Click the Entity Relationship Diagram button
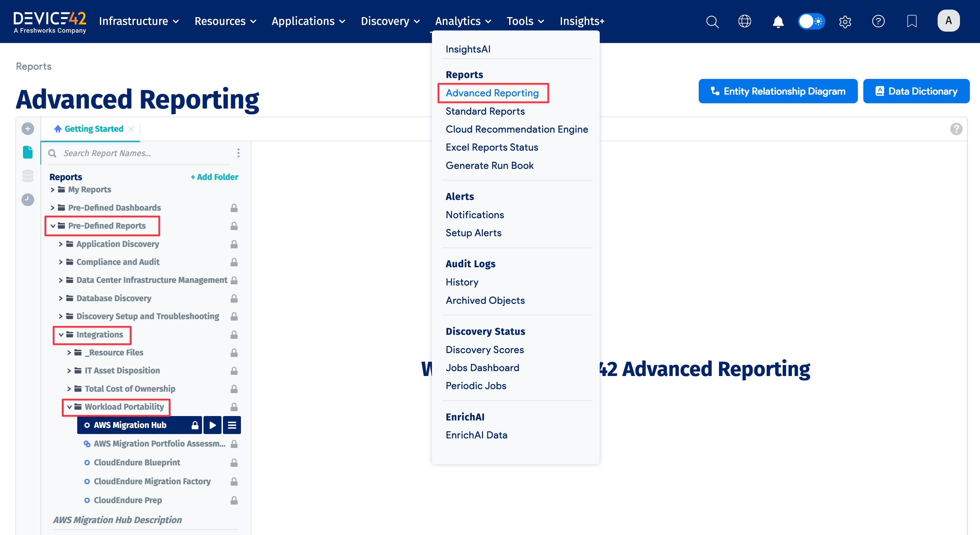Viewport: 980px width, 535px height. pos(778,91)
